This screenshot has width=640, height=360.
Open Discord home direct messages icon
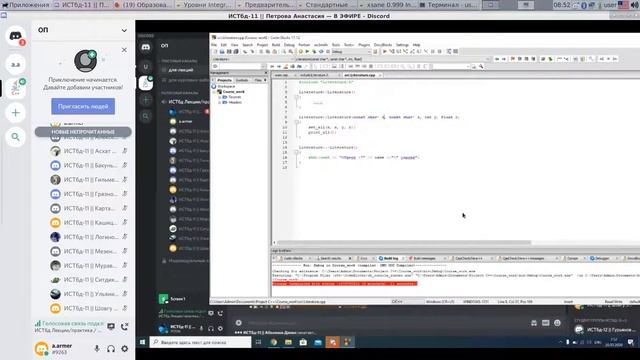pyautogui.click(x=16, y=36)
